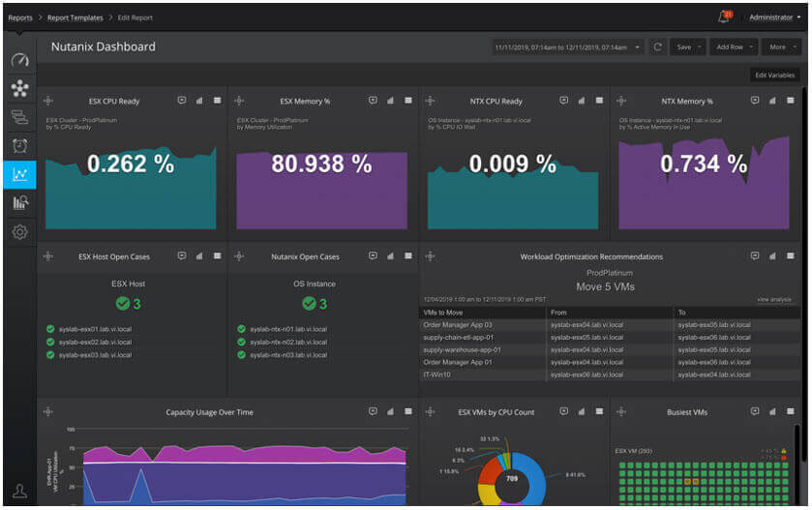Open hamburger menu on ESX Memory % widget
812x510 pixels.
pyautogui.click(x=408, y=100)
